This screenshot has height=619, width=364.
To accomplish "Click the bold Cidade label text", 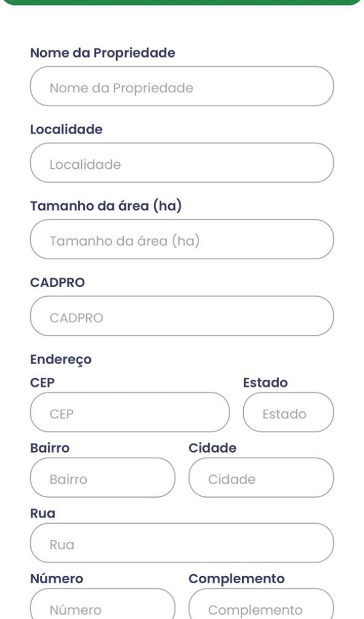I will click(212, 448).
